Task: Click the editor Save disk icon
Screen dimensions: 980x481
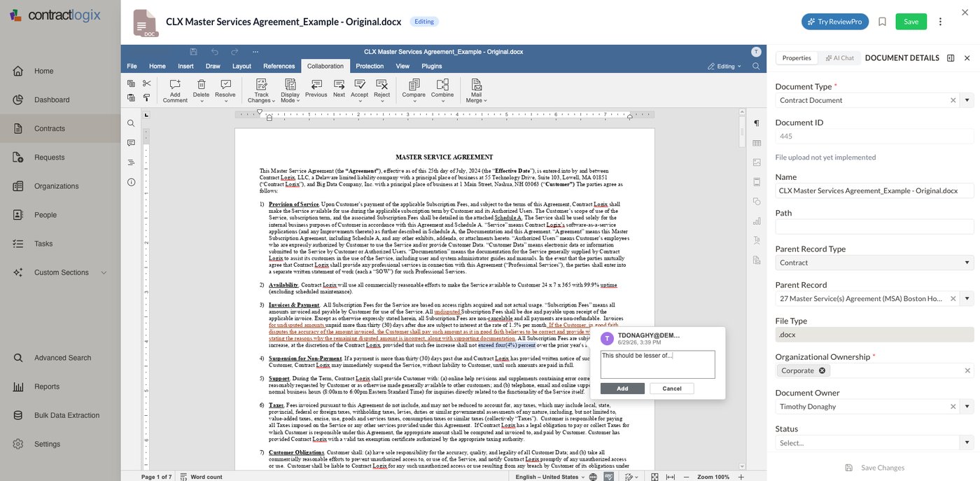Action: tap(193, 52)
